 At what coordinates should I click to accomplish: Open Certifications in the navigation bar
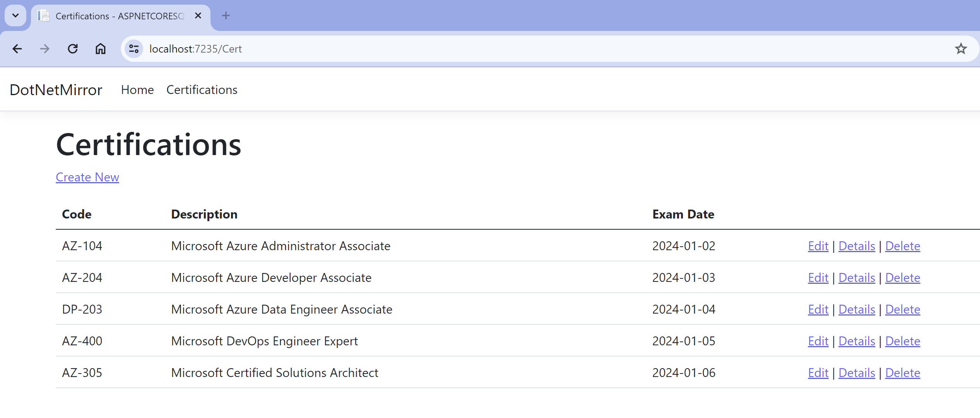coord(202,90)
